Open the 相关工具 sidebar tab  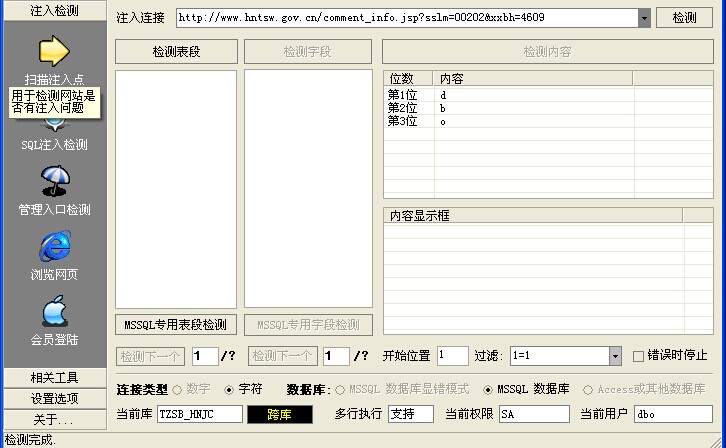(55, 378)
